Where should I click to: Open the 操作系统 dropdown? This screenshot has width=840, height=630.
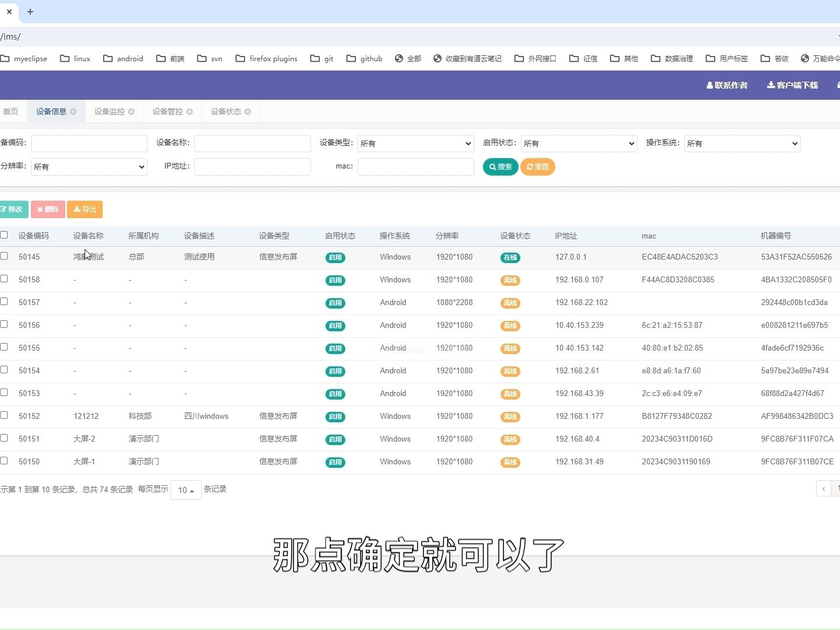pos(741,143)
